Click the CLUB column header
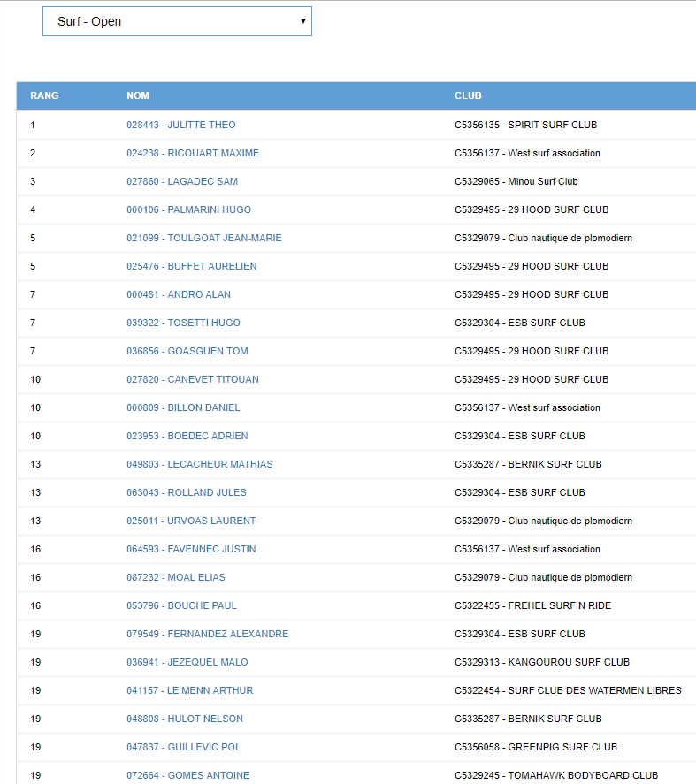Image resolution: width=696 pixels, height=784 pixels. click(468, 95)
